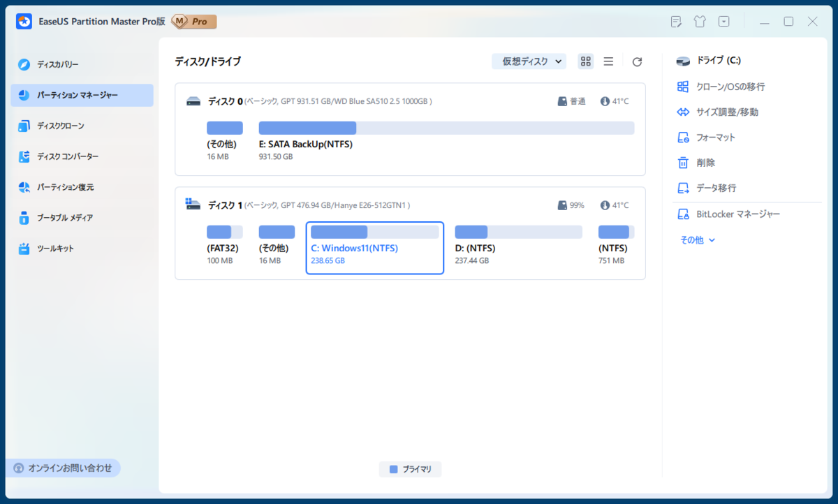This screenshot has width=838, height=504.
Task: Click the Pro edition badge
Action: point(195,22)
